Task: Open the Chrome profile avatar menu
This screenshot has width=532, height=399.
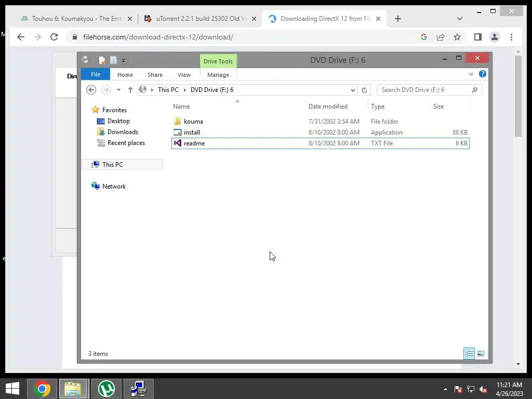Action: 495,37
